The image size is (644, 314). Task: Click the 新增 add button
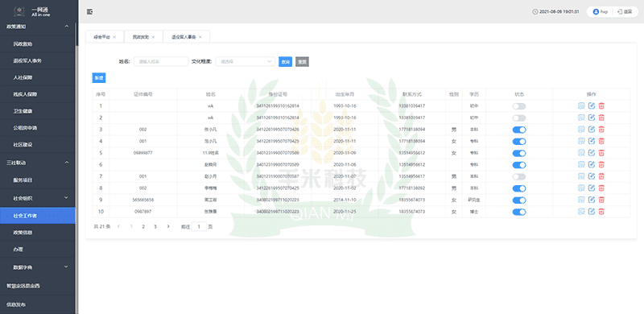pos(98,77)
